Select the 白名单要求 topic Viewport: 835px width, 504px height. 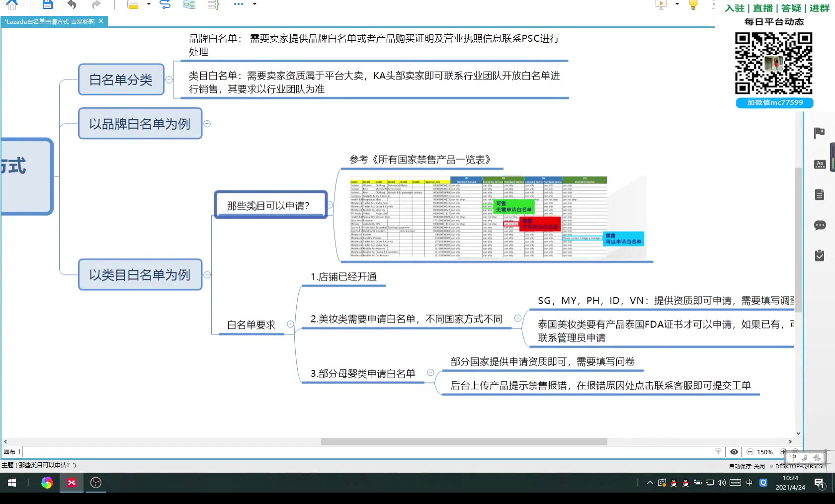pos(251,325)
